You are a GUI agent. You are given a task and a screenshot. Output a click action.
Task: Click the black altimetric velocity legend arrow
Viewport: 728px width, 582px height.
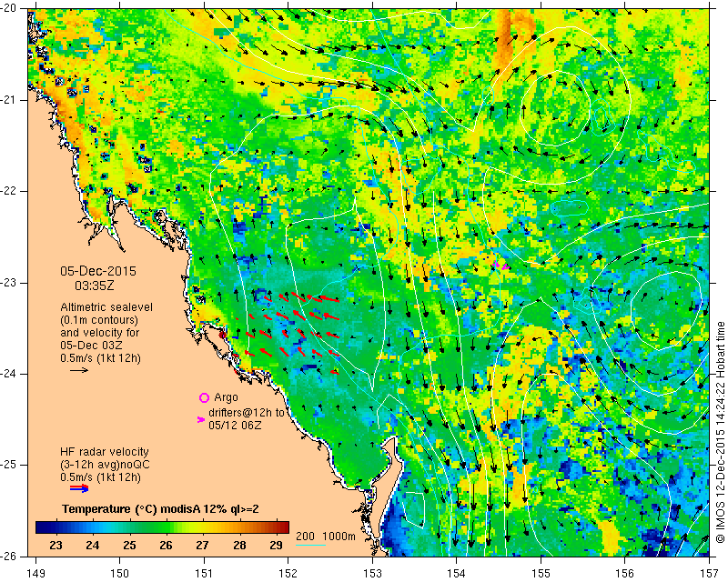coord(79,370)
